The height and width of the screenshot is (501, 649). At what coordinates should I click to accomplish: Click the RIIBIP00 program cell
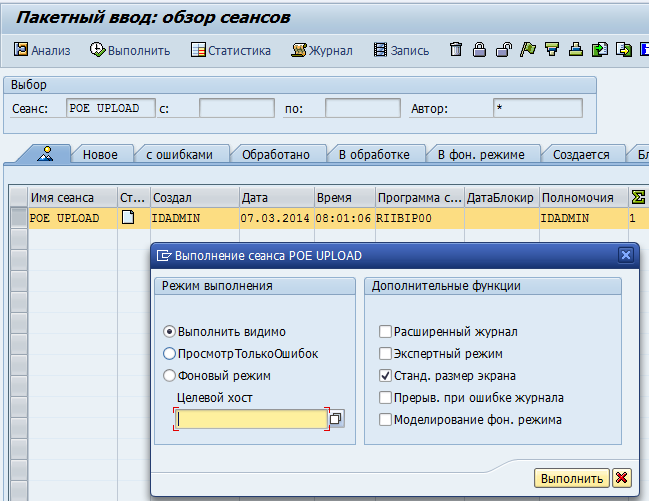pyautogui.click(x=420, y=218)
